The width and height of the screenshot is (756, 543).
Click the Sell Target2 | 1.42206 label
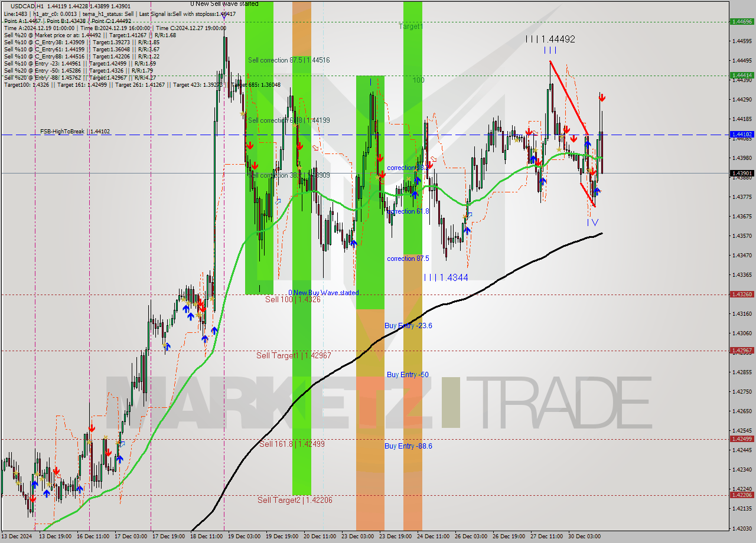point(295,500)
